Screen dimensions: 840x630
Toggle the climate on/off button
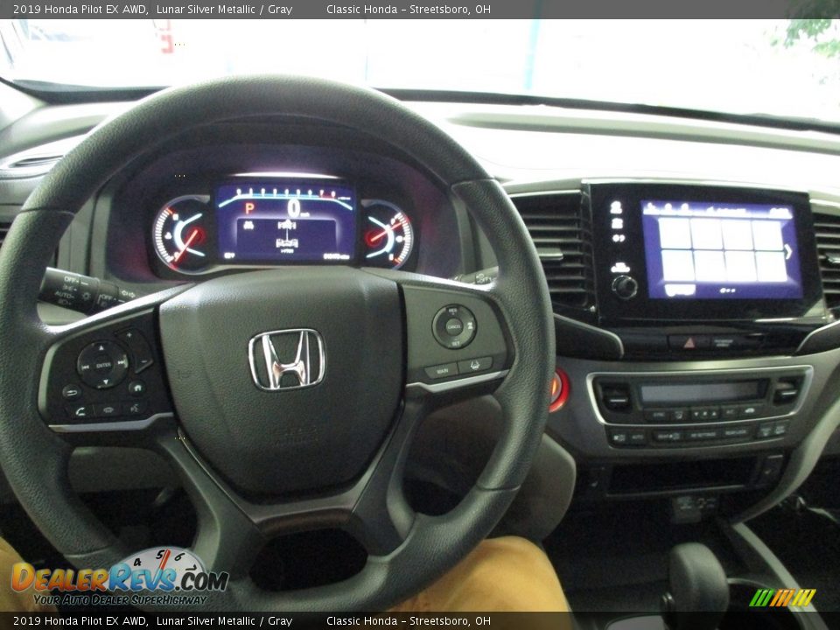[619, 437]
